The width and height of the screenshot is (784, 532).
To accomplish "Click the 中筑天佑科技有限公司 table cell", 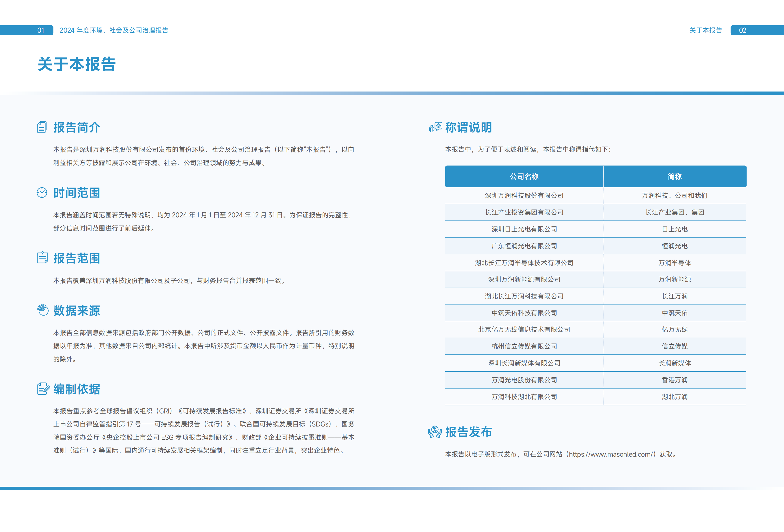I will tap(524, 313).
